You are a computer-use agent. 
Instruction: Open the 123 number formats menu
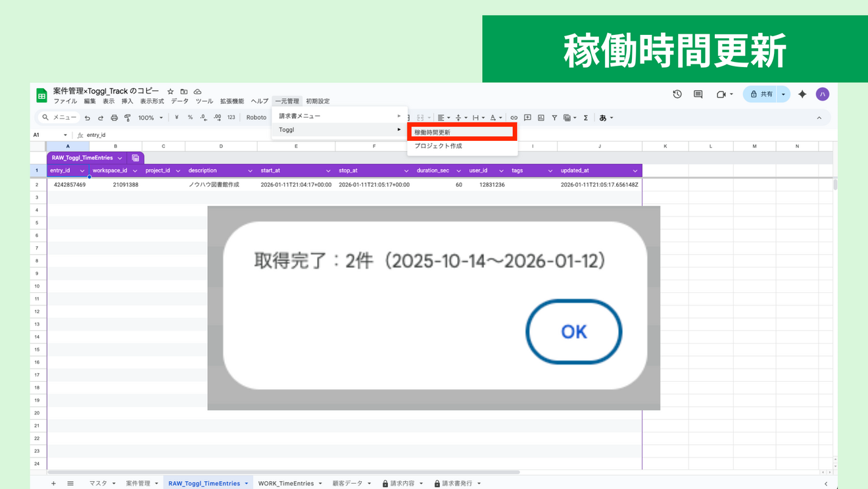click(231, 118)
